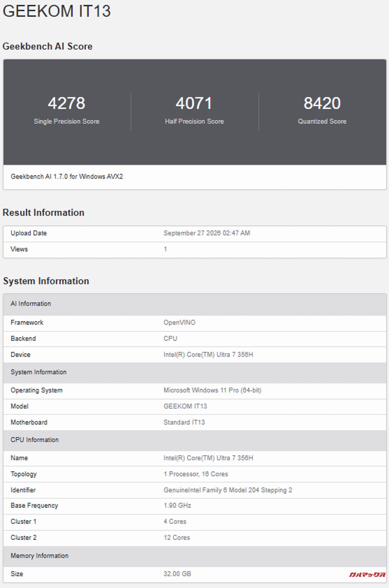Click the Model value GEEKOM IT13
Screen dimensions: 389x588
coord(185,406)
